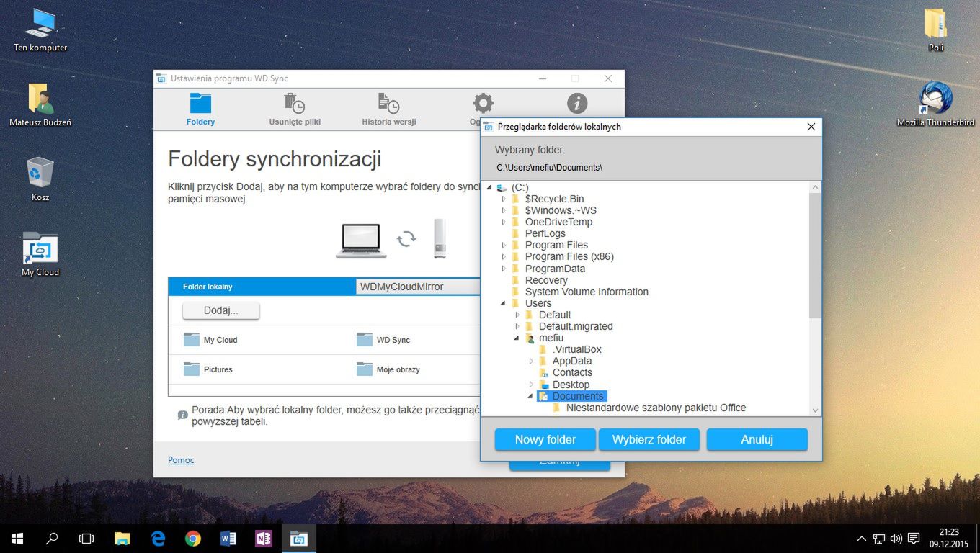This screenshot has height=553, width=980.
Task: Click WD Sync taskbar button
Action: (x=298, y=539)
